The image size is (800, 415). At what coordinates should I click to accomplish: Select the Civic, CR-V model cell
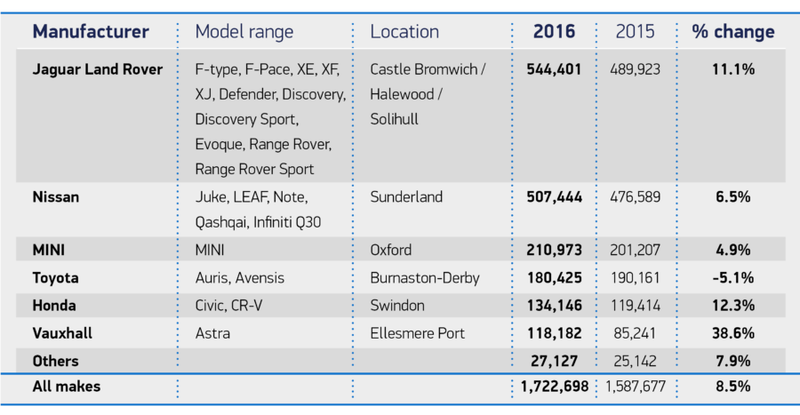(x=229, y=306)
